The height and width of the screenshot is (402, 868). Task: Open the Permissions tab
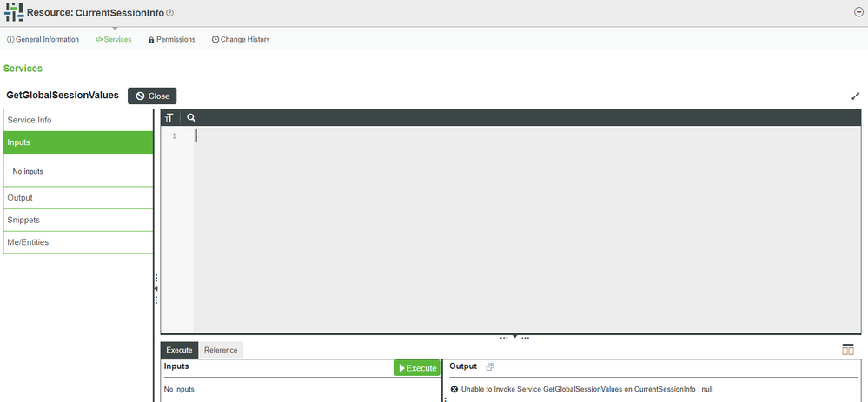click(172, 40)
